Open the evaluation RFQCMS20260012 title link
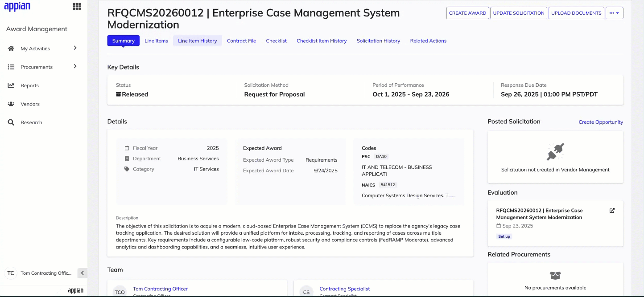This screenshot has height=297, width=644. click(539, 214)
